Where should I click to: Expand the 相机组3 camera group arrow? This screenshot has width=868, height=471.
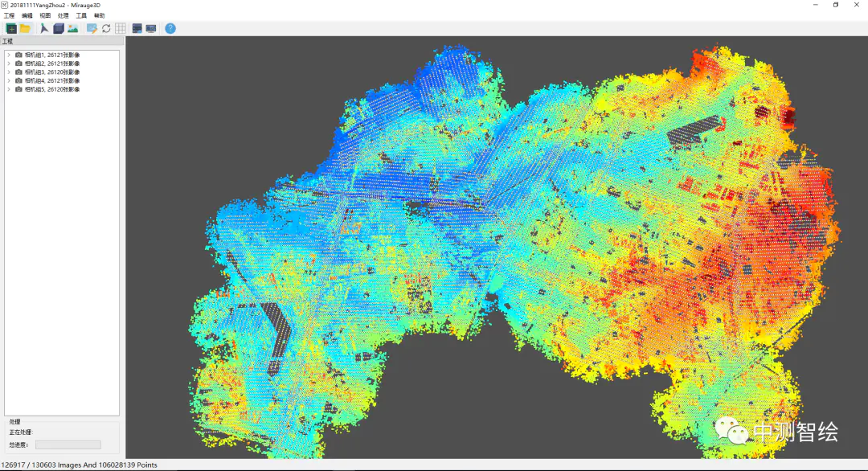tap(8, 72)
